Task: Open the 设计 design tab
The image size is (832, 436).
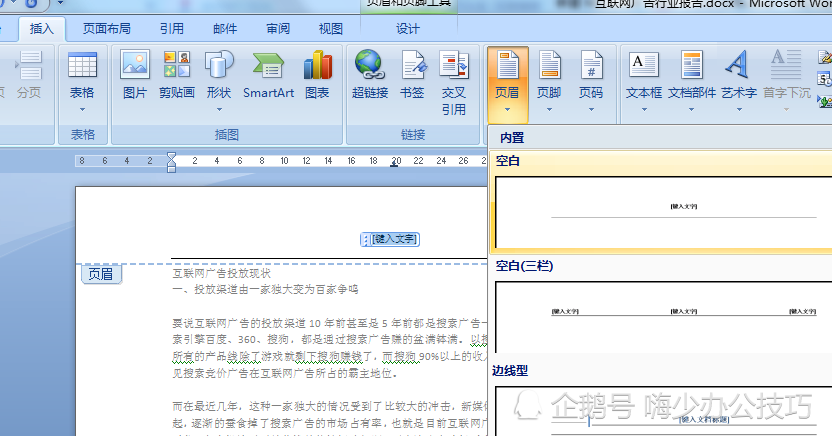Action: (408, 29)
